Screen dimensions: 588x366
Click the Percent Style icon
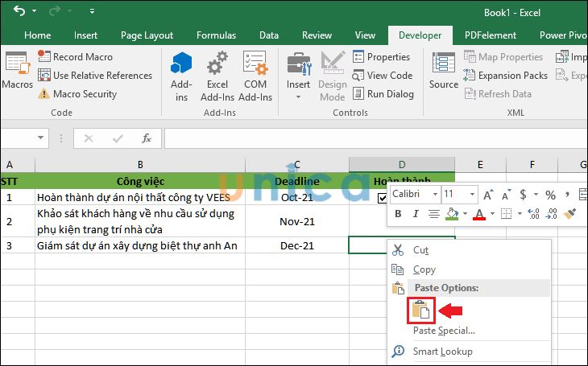point(550,195)
